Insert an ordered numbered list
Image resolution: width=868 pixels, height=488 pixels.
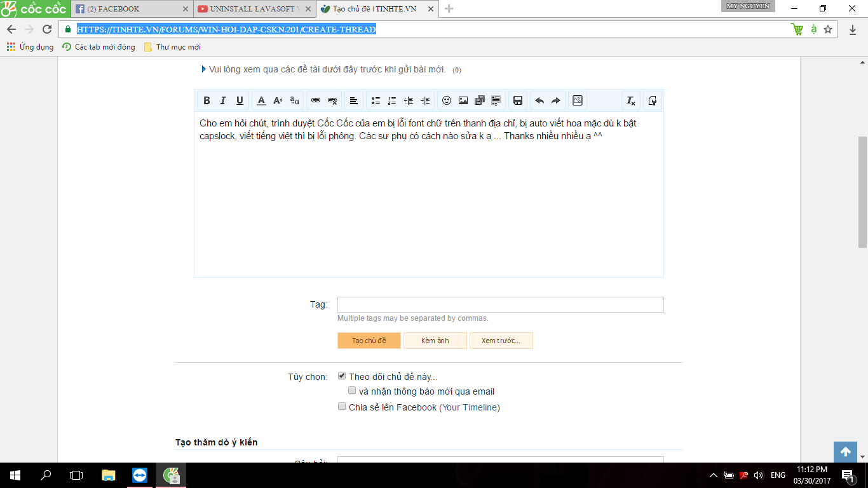pyautogui.click(x=392, y=100)
